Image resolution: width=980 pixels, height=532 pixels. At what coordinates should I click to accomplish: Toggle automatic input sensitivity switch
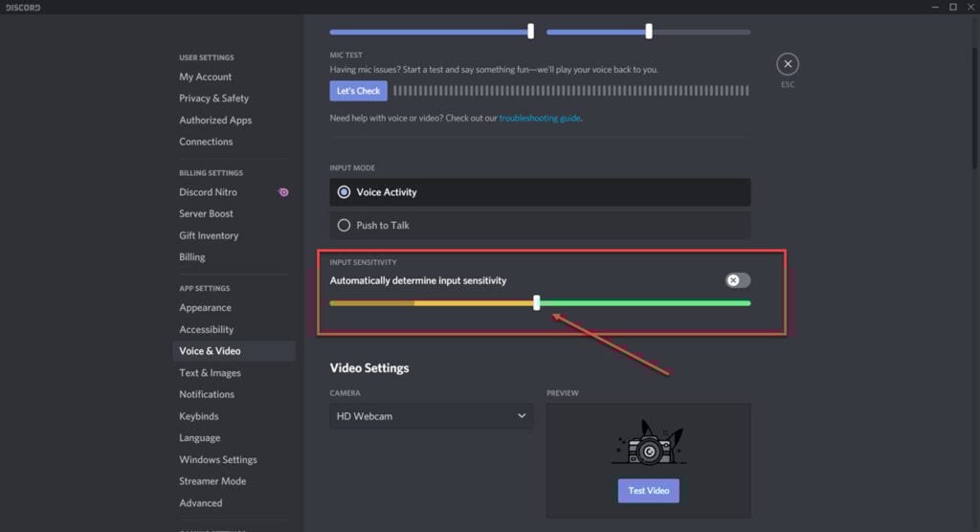pos(738,280)
